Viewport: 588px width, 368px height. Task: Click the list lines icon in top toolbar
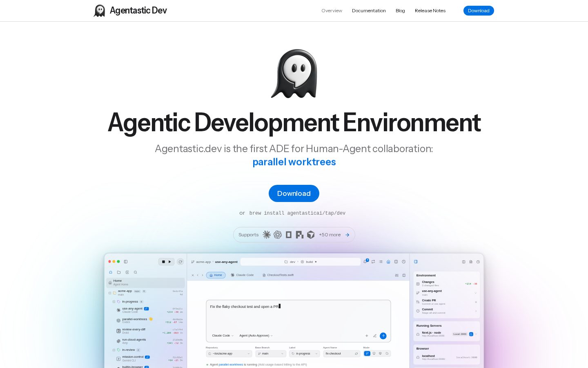click(381, 262)
